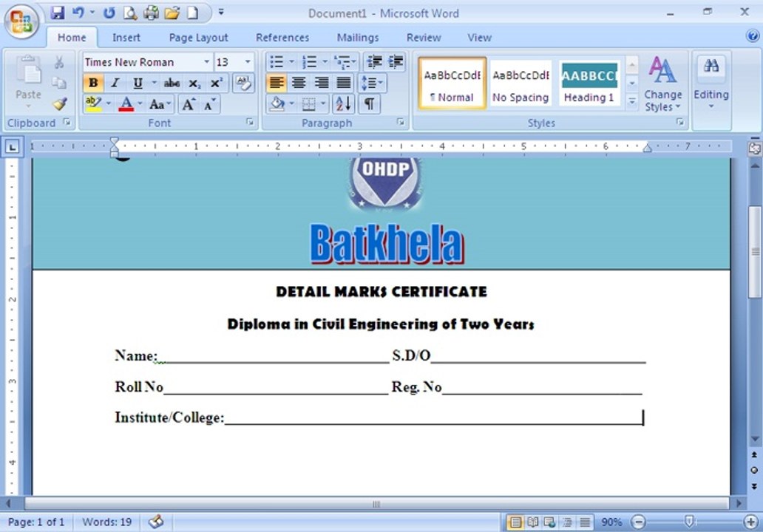Screen dimensions: 763x532
Task: Click the Office Button logo
Action: click(21, 21)
